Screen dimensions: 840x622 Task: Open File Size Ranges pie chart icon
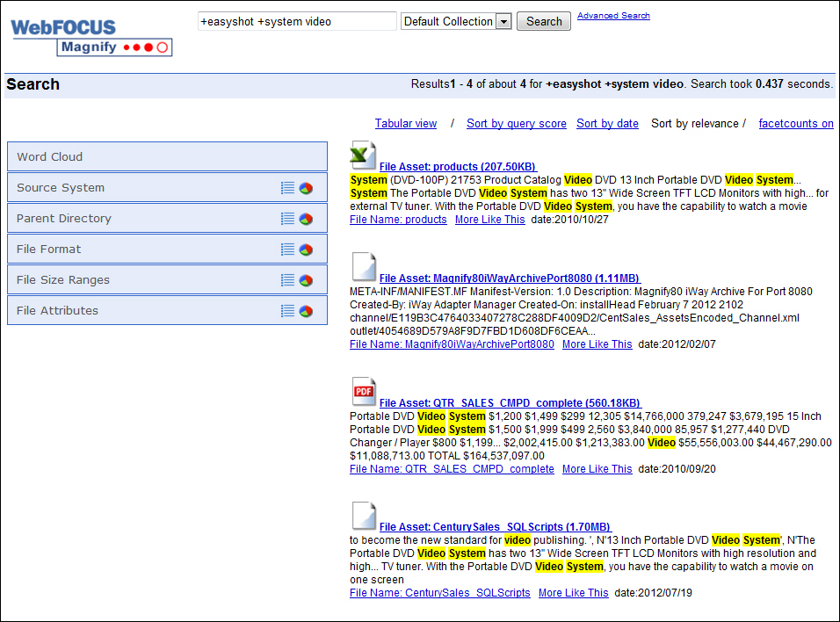pos(306,279)
